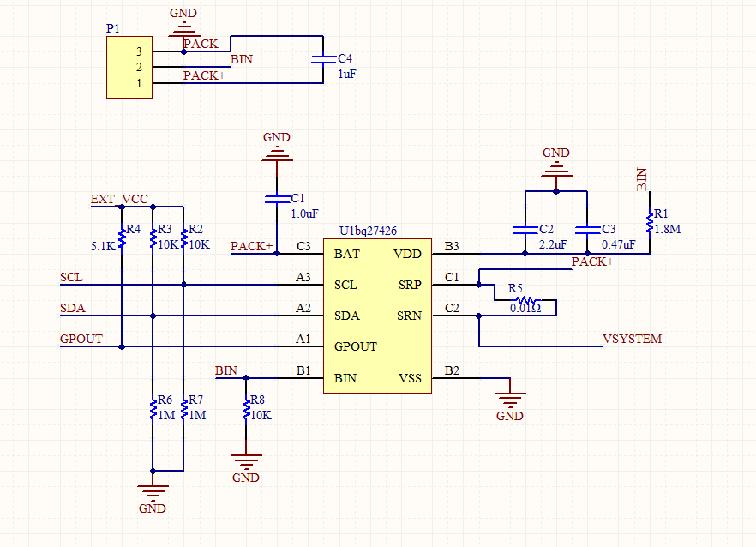
Task: Click the SCL pin name inside U1
Action: coord(345,286)
